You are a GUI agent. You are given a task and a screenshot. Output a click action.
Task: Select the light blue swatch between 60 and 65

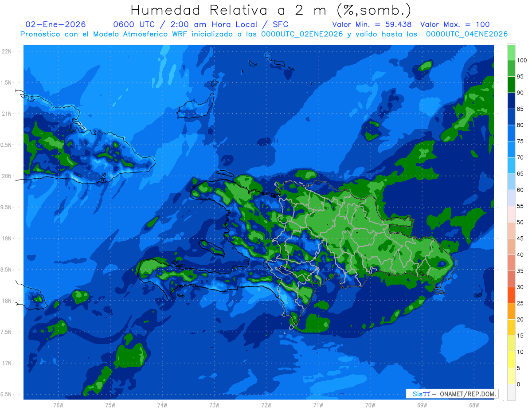511,181
